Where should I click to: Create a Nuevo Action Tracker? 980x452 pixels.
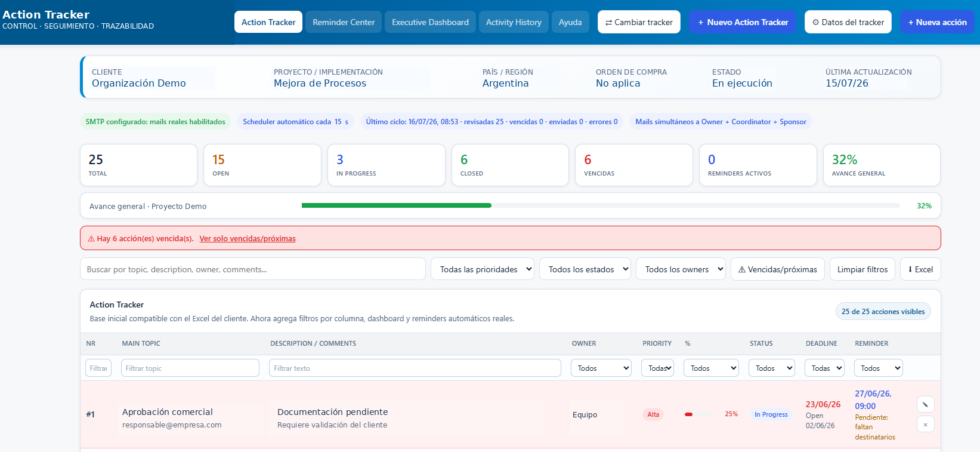(x=743, y=22)
